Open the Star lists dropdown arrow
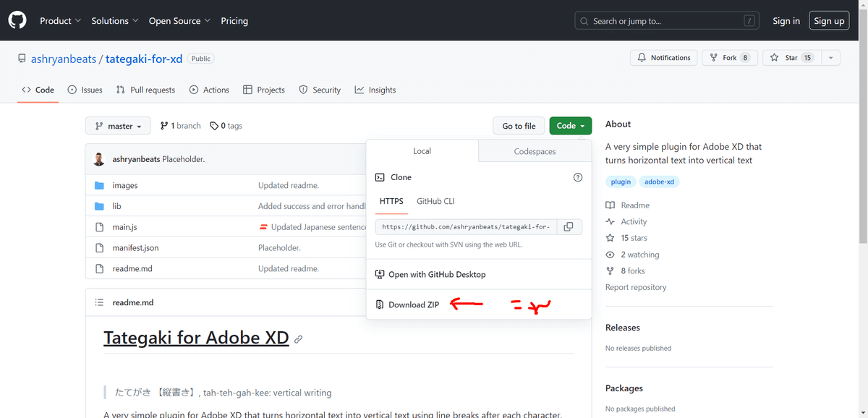Image resolution: width=868 pixels, height=418 pixels. coord(830,58)
